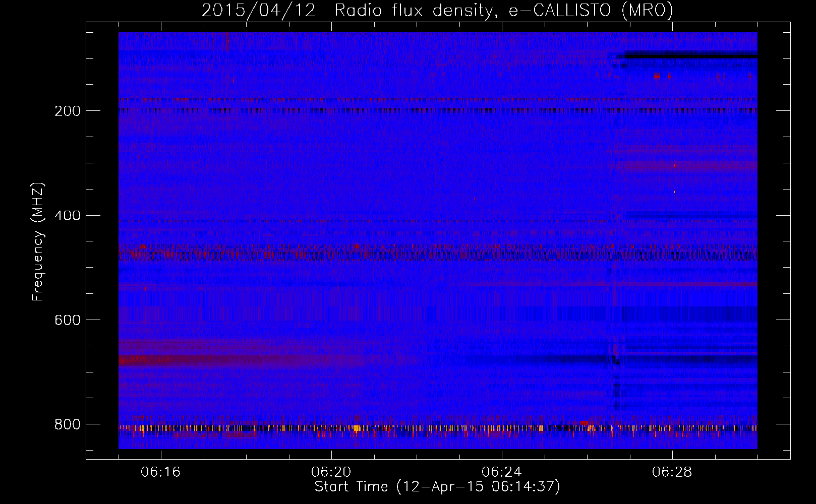Click the 800 frequency tick label

click(67, 424)
